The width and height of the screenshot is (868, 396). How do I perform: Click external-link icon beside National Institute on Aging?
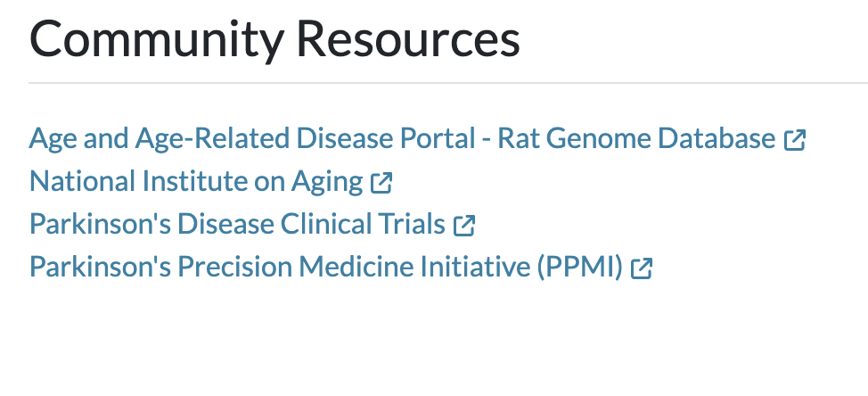point(381,182)
